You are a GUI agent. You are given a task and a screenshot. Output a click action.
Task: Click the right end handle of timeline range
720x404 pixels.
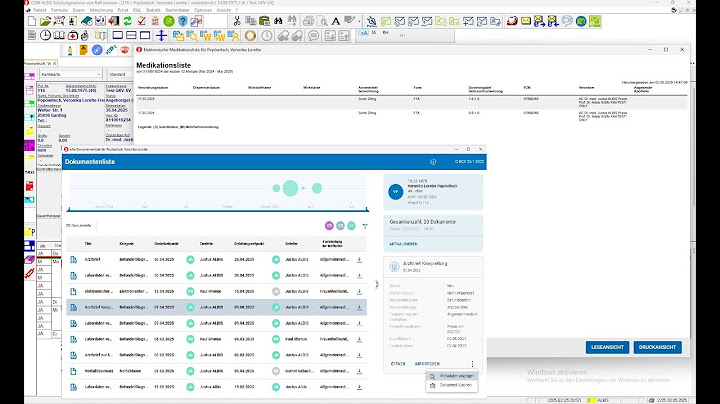tap(367, 209)
